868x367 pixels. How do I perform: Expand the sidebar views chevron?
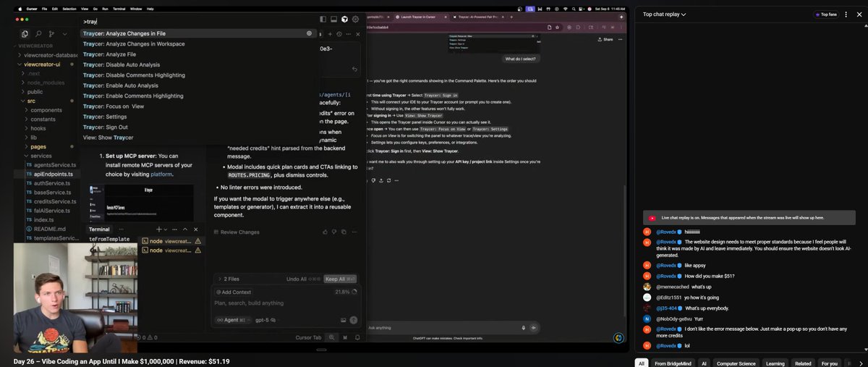coord(64,34)
